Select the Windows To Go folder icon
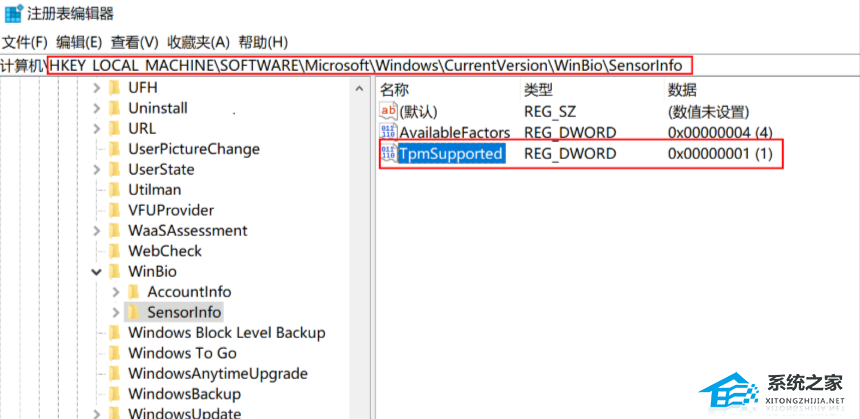 114,353
